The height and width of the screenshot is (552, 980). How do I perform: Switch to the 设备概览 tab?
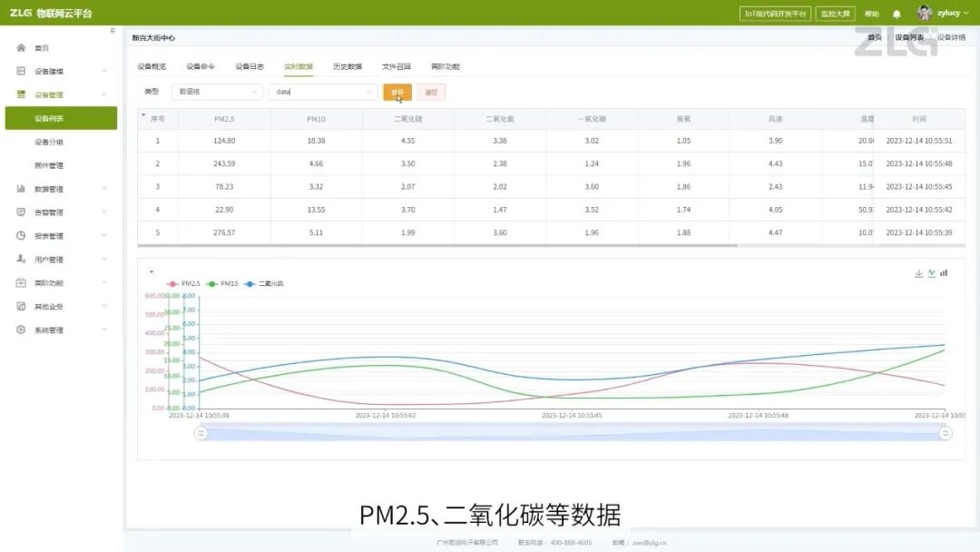[152, 66]
